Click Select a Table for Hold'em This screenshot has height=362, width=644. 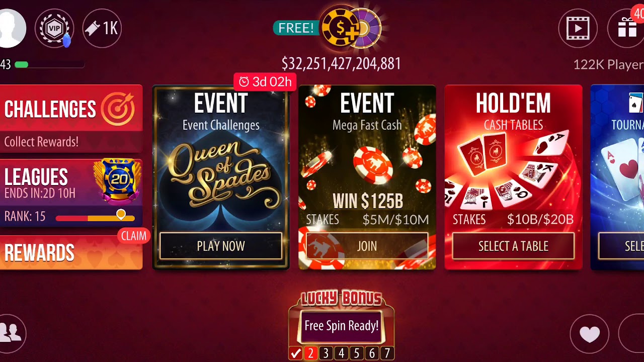[x=513, y=246]
